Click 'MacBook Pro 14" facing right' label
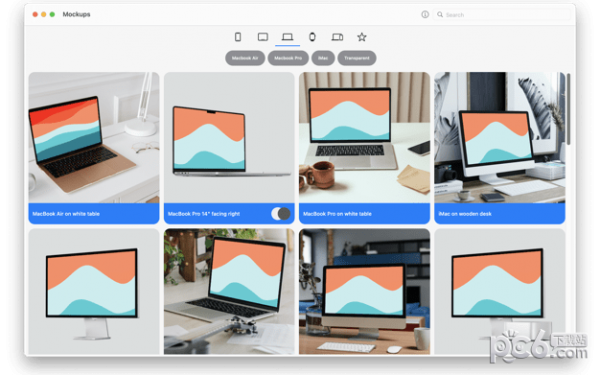 204,214
